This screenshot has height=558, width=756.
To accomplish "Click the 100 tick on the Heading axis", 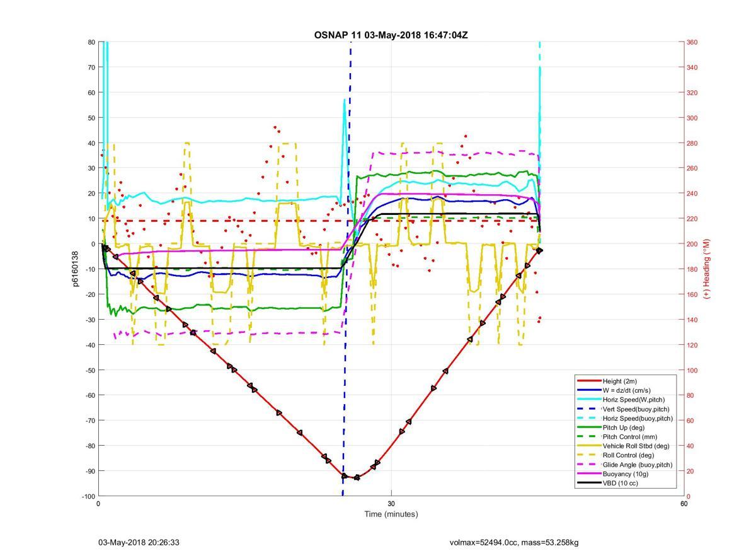I will 692,370.
